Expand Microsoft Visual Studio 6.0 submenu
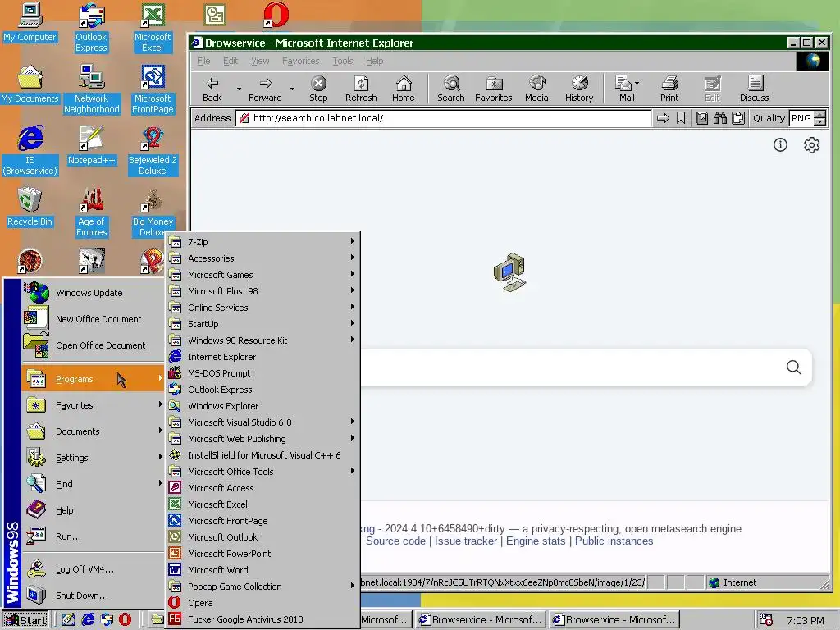This screenshot has height=630, width=840. tap(262, 422)
